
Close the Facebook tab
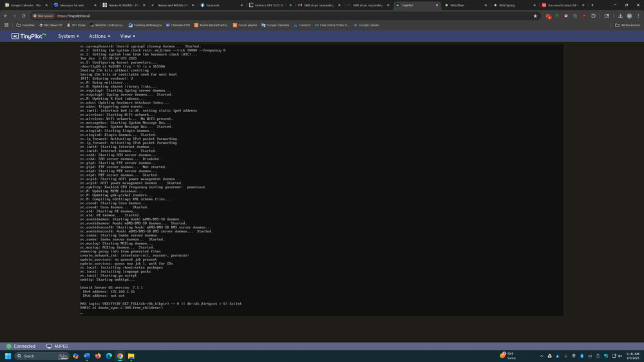click(x=241, y=5)
